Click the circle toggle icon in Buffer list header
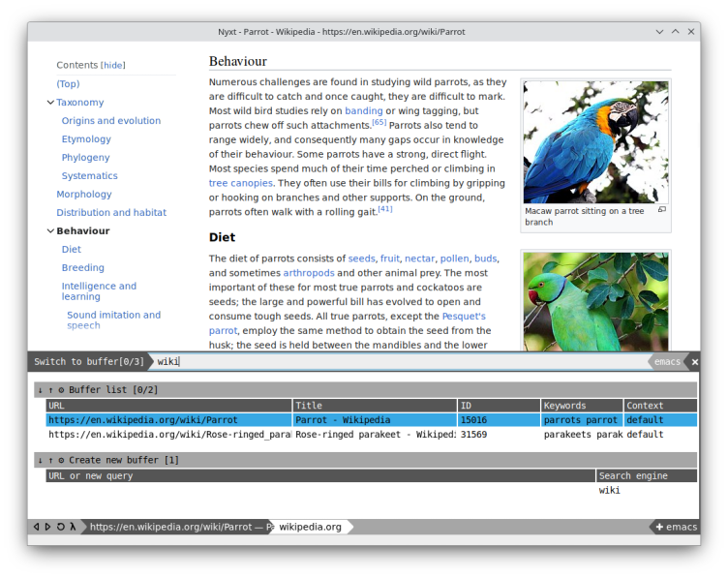This screenshot has height=578, width=728. 61,390
